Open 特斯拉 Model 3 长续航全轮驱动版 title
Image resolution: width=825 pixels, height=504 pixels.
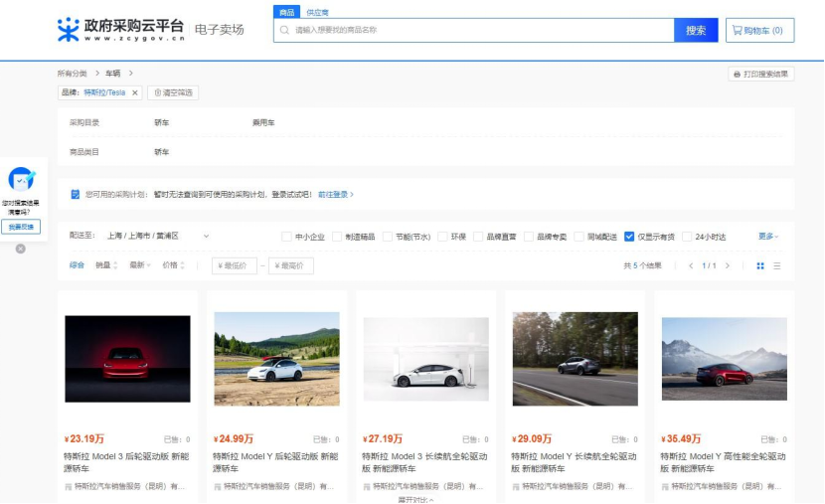(x=424, y=462)
